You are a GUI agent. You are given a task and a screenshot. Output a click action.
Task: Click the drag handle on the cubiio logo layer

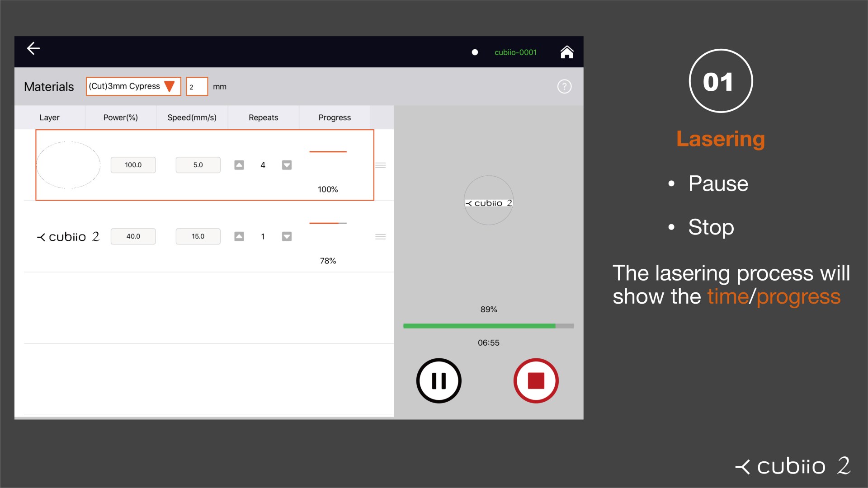(381, 236)
